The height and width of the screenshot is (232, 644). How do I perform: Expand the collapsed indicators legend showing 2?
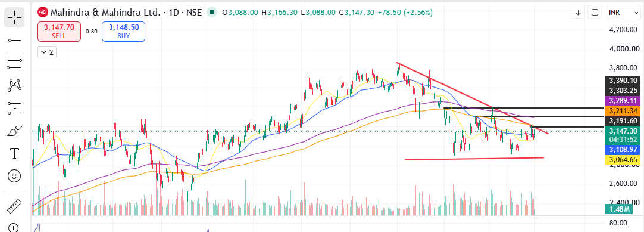pos(47,52)
